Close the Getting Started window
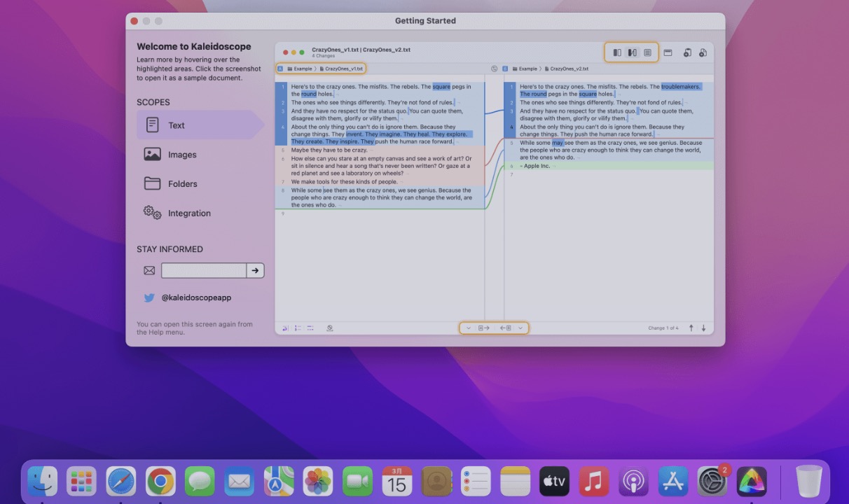Image resolution: width=849 pixels, height=504 pixels. tap(134, 21)
